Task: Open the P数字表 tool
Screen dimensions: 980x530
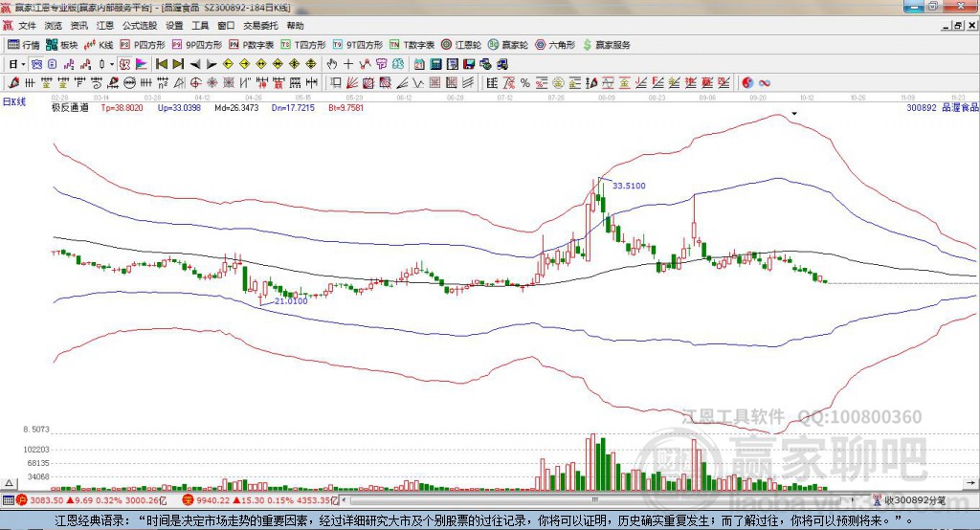Action: (252, 45)
